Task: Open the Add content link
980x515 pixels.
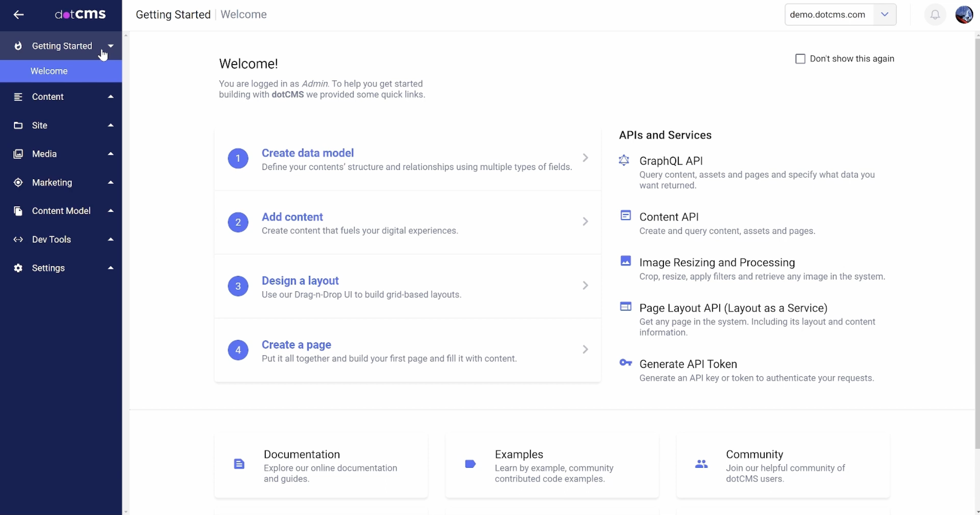Action: click(x=292, y=217)
